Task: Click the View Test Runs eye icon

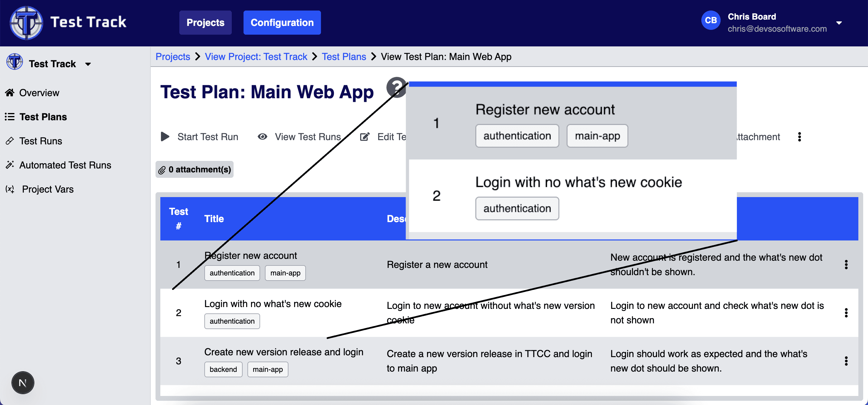Action: (262, 137)
